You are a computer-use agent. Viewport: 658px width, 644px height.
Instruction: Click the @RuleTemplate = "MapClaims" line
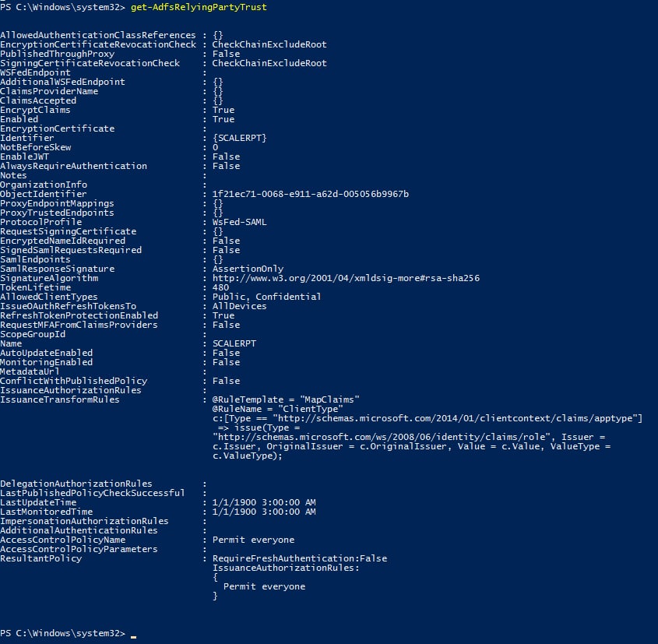pos(286,399)
